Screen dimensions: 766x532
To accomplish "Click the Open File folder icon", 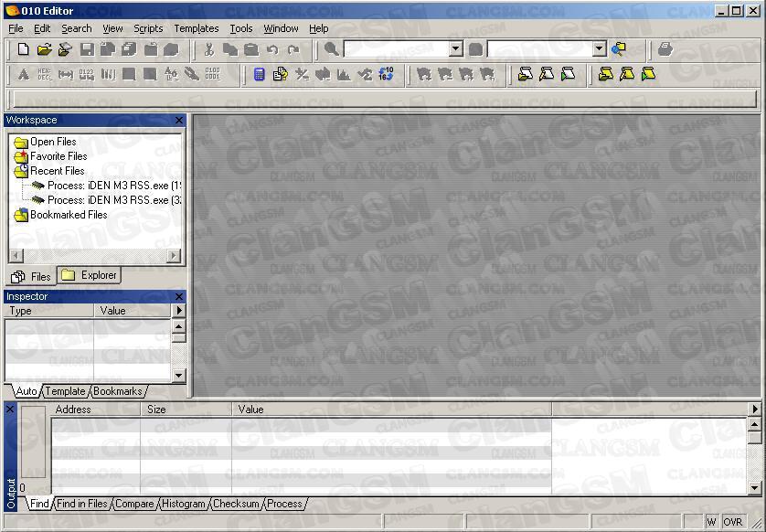I will [44, 48].
